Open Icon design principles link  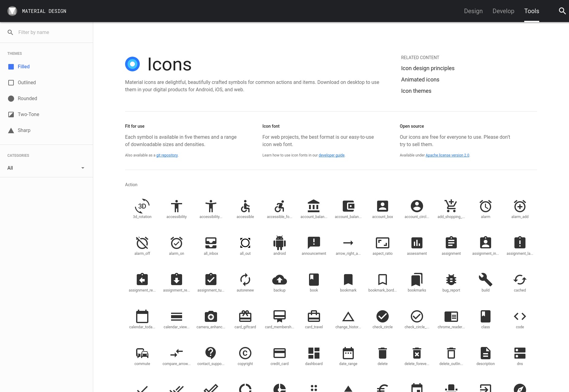(x=428, y=68)
